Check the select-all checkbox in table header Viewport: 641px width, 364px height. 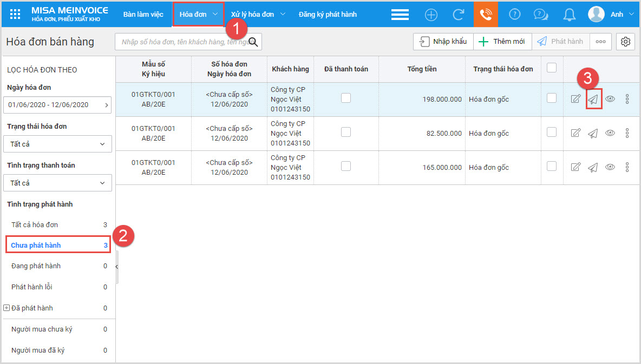pyautogui.click(x=552, y=68)
